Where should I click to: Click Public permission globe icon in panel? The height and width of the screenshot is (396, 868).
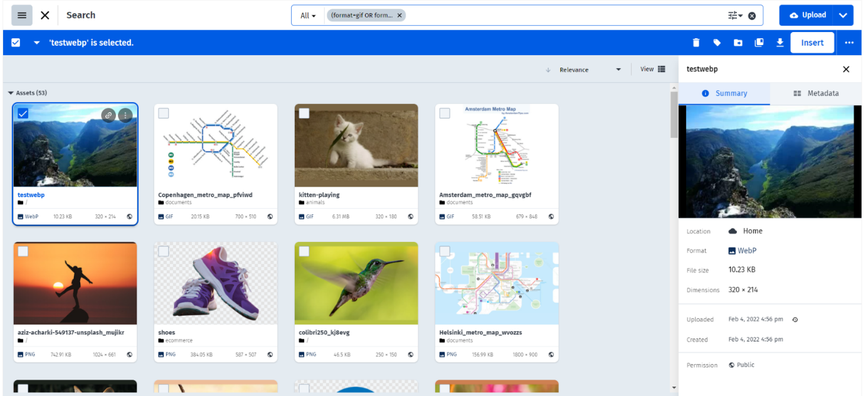[732, 365]
